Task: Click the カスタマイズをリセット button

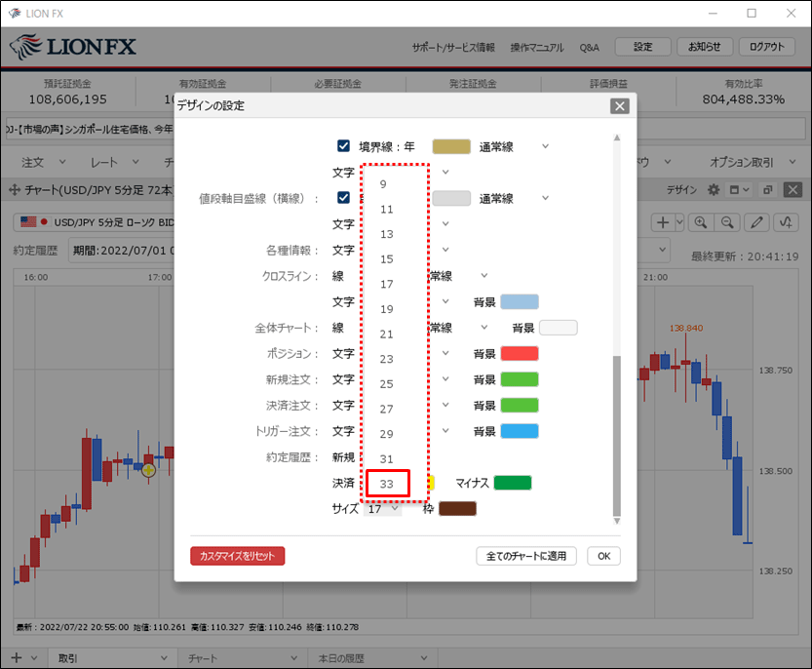Action: click(237, 556)
